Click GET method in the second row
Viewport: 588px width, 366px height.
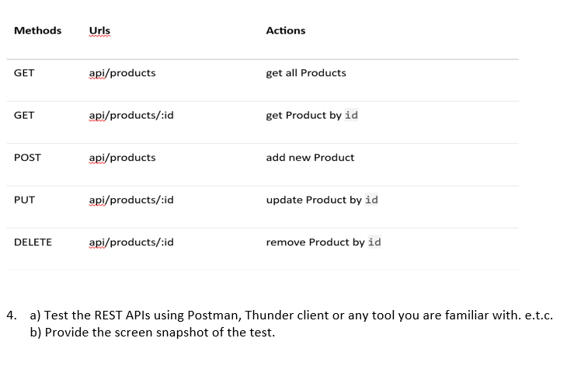coord(24,115)
